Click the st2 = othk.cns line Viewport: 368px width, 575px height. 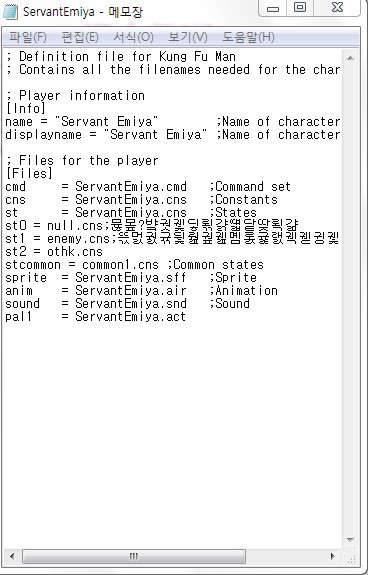click(x=54, y=252)
